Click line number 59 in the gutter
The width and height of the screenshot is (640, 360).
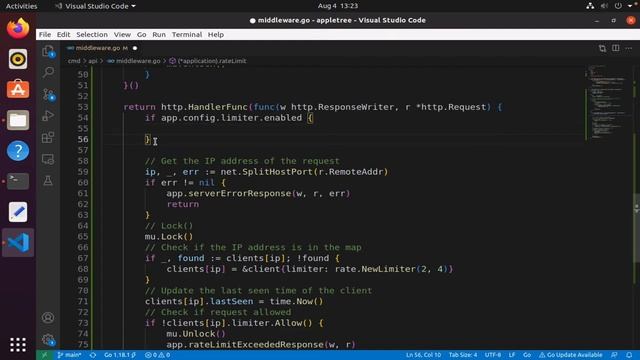[83, 172]
